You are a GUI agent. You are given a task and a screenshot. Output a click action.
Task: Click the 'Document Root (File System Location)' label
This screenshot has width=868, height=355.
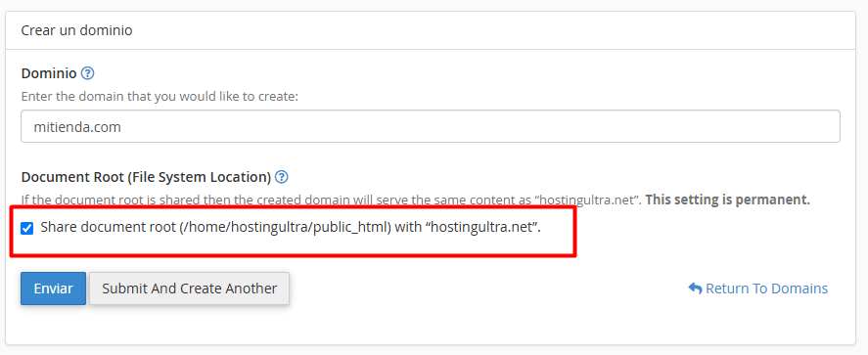click(146, 177)
